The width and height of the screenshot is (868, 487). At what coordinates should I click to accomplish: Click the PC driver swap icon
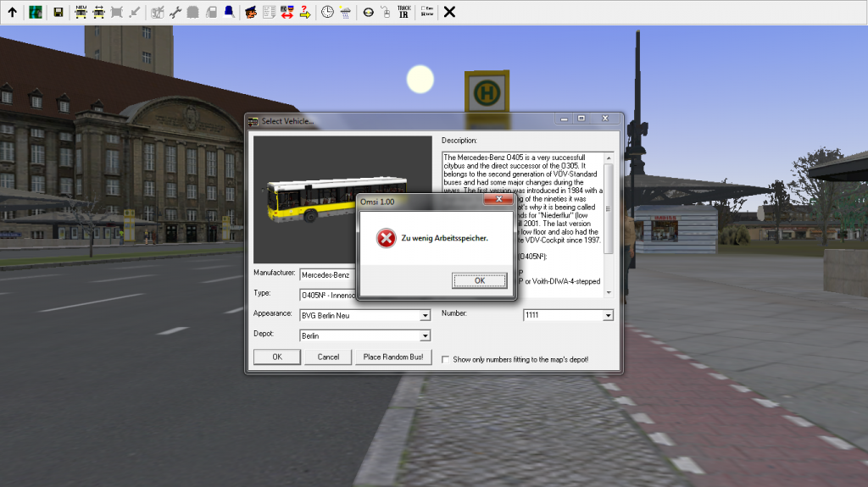click(287, 12)
